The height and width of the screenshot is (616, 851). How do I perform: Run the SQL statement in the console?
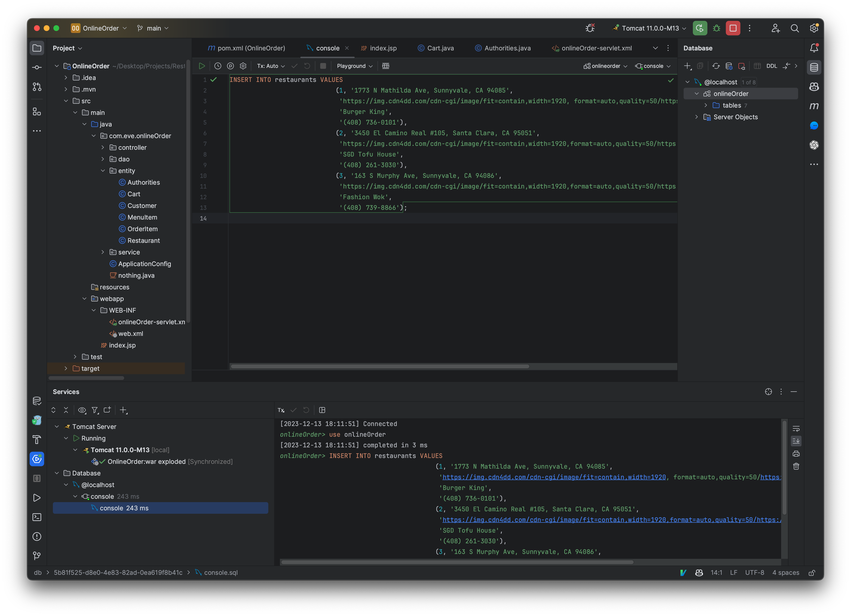tap(202, 66)
